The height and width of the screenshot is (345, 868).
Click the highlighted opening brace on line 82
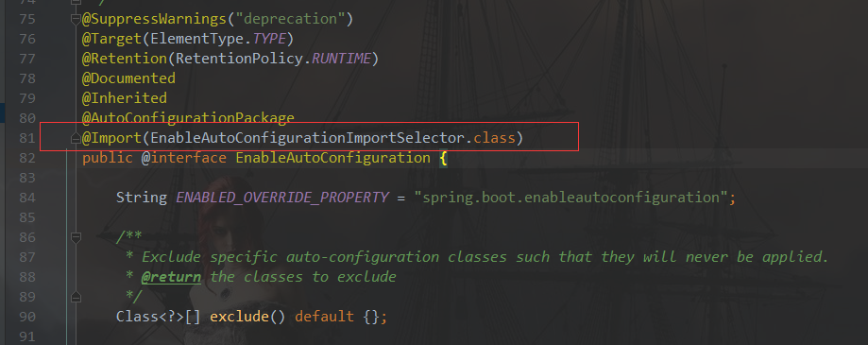coord(443,158)
